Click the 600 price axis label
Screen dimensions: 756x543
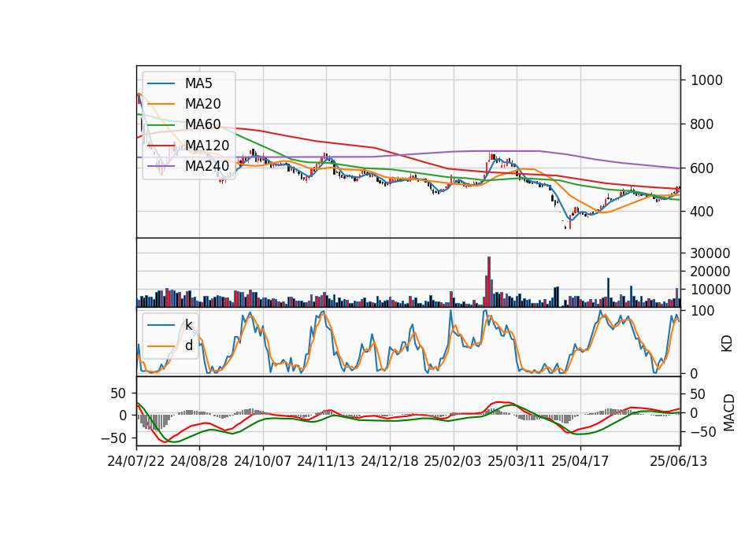pyautogui.click(x=702, y=168)
